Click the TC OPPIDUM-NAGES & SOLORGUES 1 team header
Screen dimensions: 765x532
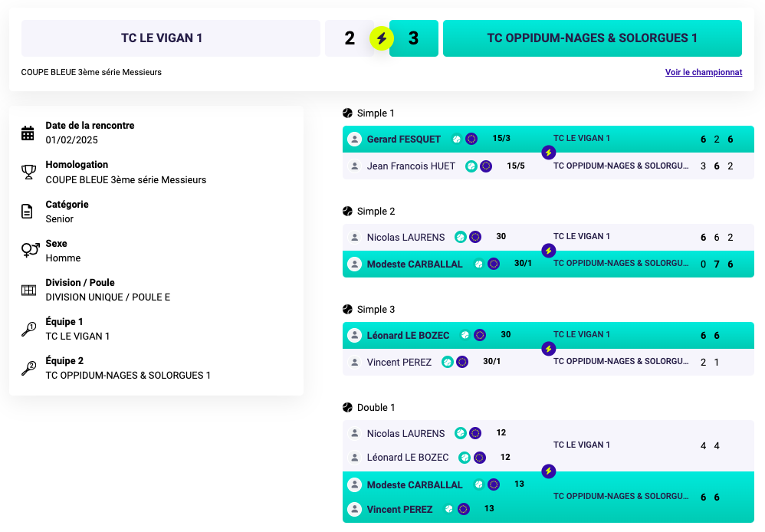pos(592,38)
